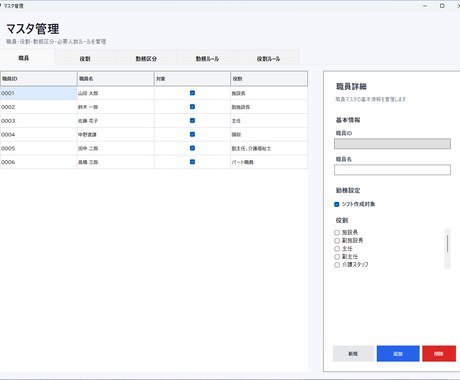460x380 pixels.
Task: Open the 役割 tab
Action: point(85,59)
